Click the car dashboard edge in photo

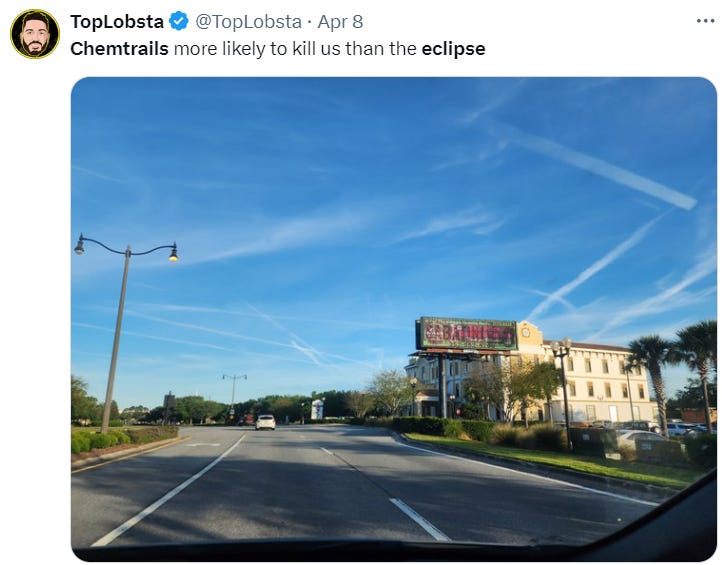click(x=394, y=550)
